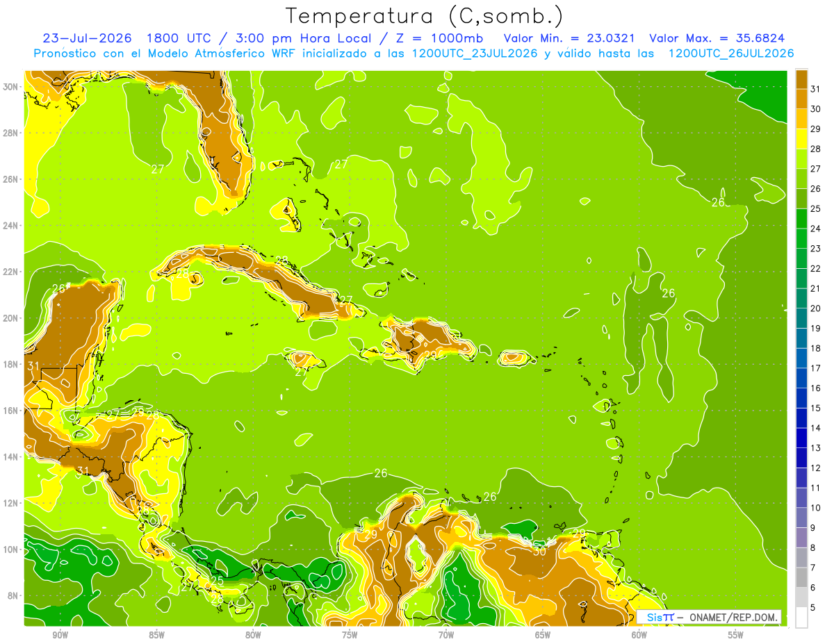Click the legend value 22 on the color scale
This screenshot has height=644, width=834.
pos(815,268)
